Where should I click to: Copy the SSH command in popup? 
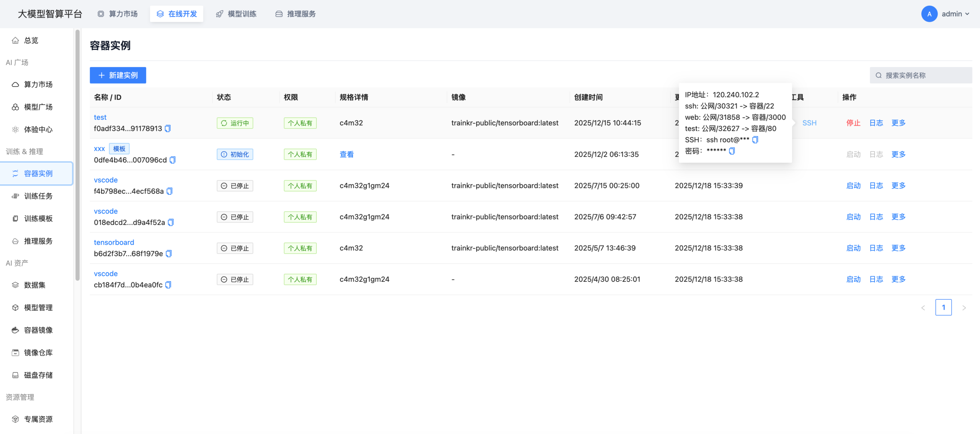click(755, 140)
